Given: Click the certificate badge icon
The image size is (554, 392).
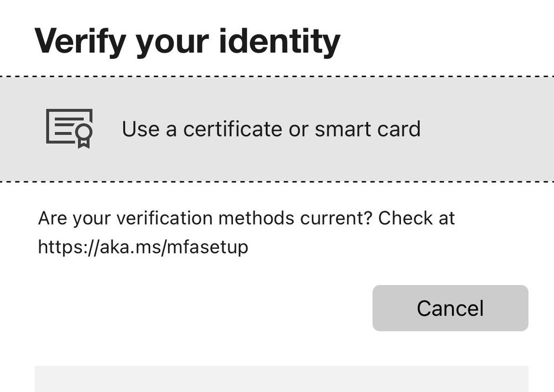Looking at the screenshot, I should pyautogui.click(x=70, y=129).
